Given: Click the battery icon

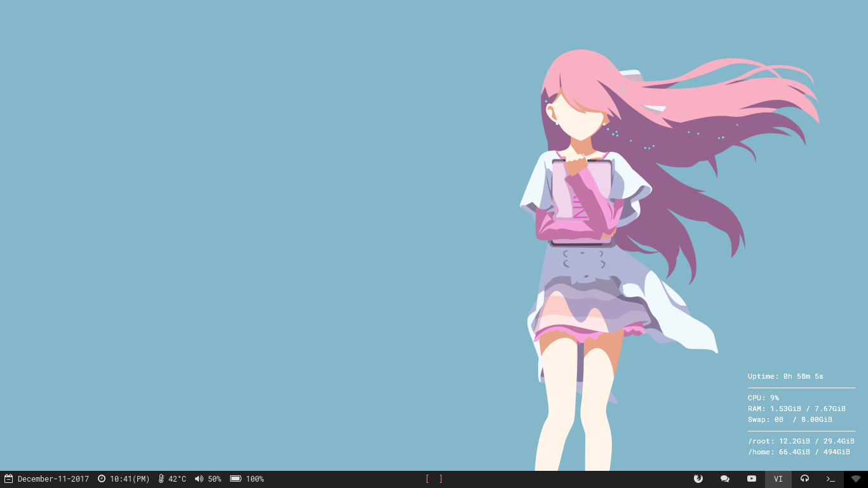Looking at the screenshot, I should point(236,478).
